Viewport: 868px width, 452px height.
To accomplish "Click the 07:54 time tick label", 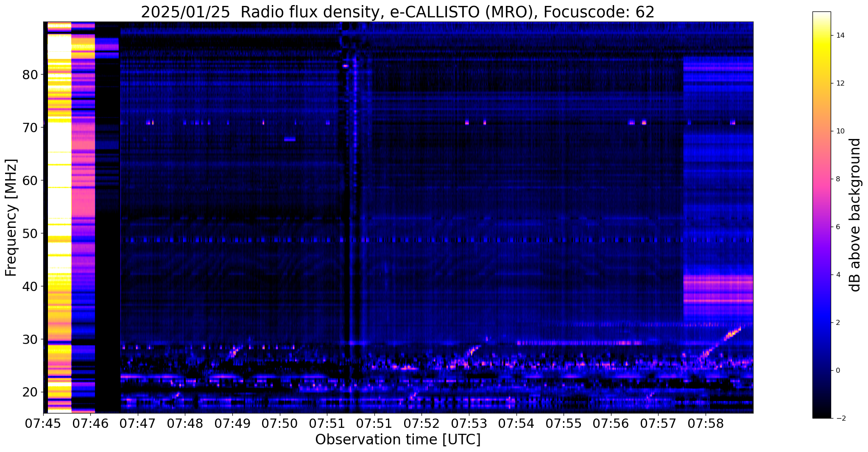I will point(516,424).
